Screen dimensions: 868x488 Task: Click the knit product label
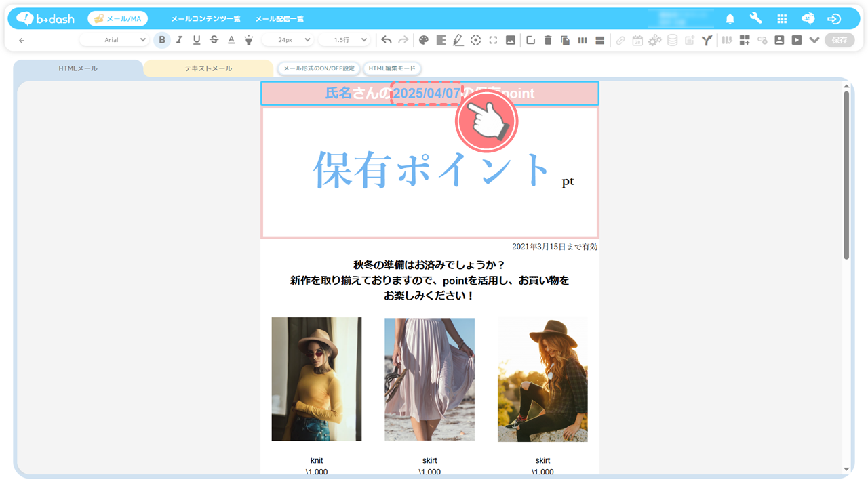click(317, 460)
